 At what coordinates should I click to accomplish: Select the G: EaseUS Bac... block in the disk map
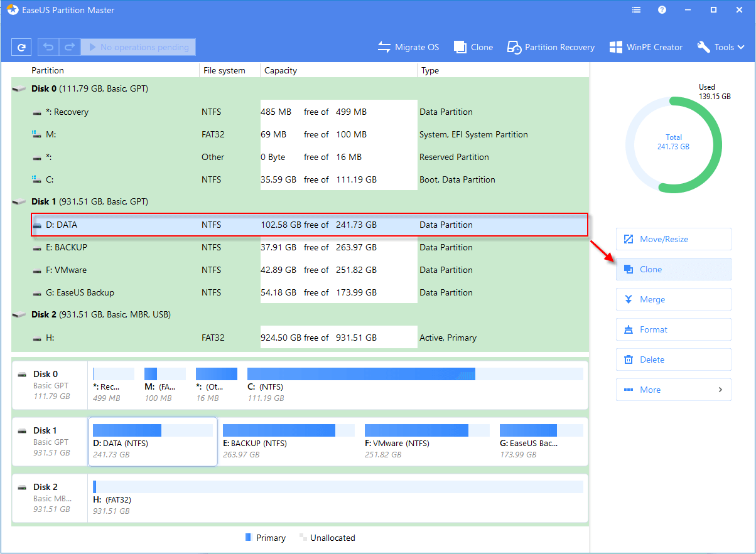(x=541, y=441)
